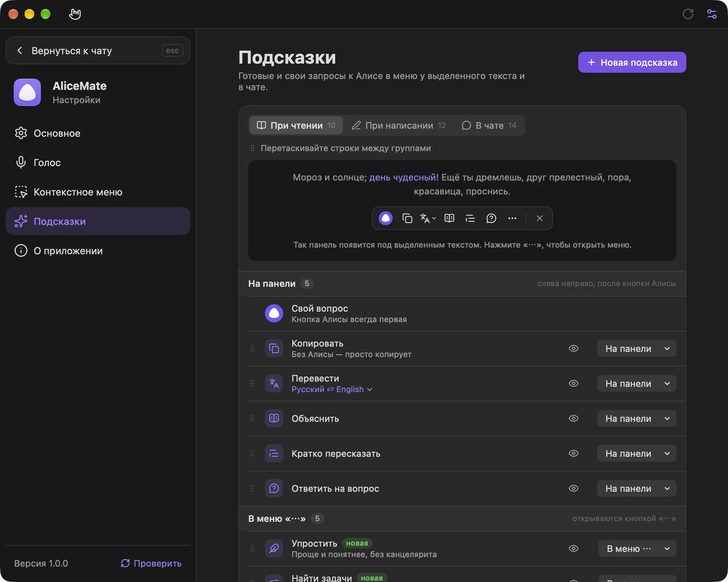Open В меню dropdown for Упростить
Image resolution: width=728 pixels, height=582 pixels.
[x=637, y=548]
